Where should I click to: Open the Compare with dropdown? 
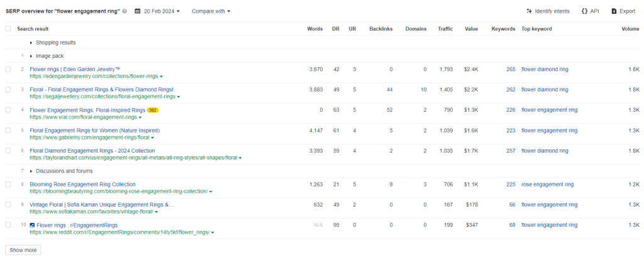[x=211, y=11]
